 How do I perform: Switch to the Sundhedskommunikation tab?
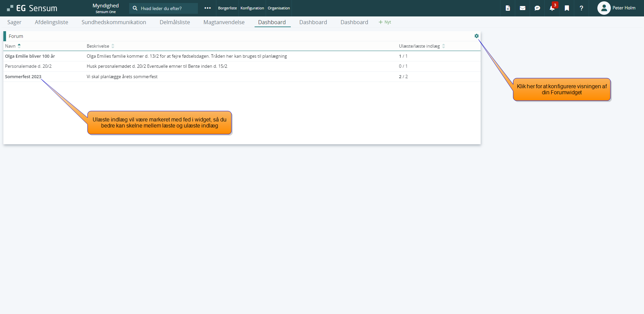tap(114, 22)
